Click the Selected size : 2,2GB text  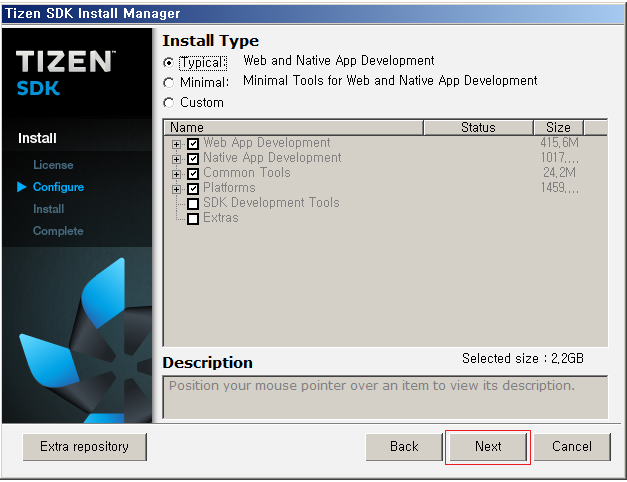tap(523, 358)
